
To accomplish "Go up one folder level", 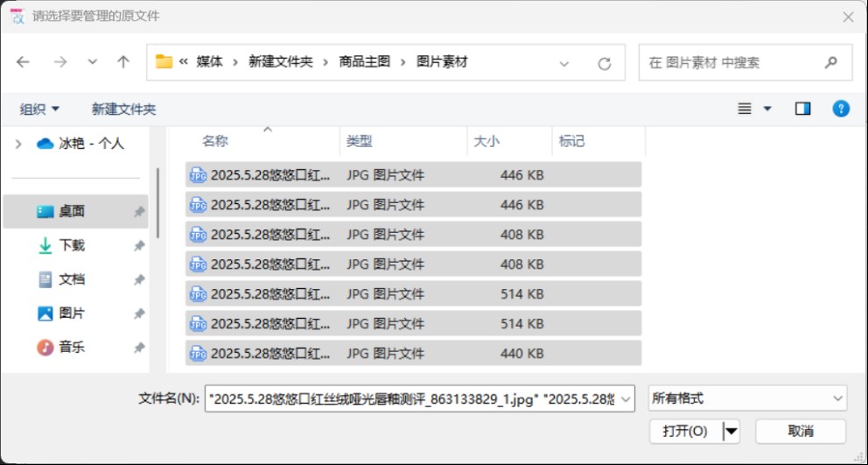I will click(122, 62).
